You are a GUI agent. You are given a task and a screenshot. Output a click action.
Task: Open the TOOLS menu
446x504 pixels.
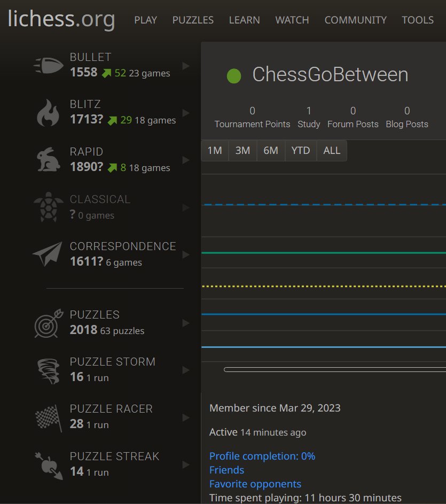coord(418,20)
